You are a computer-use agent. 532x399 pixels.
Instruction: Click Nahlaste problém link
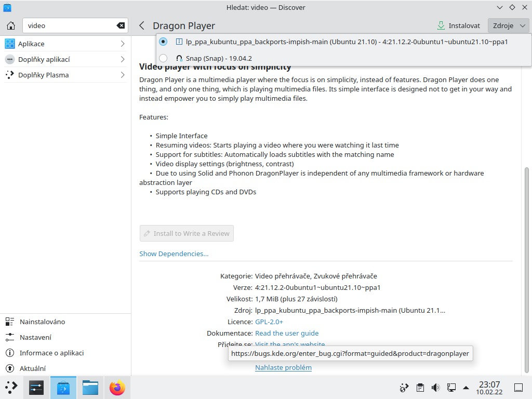point(283,367)
